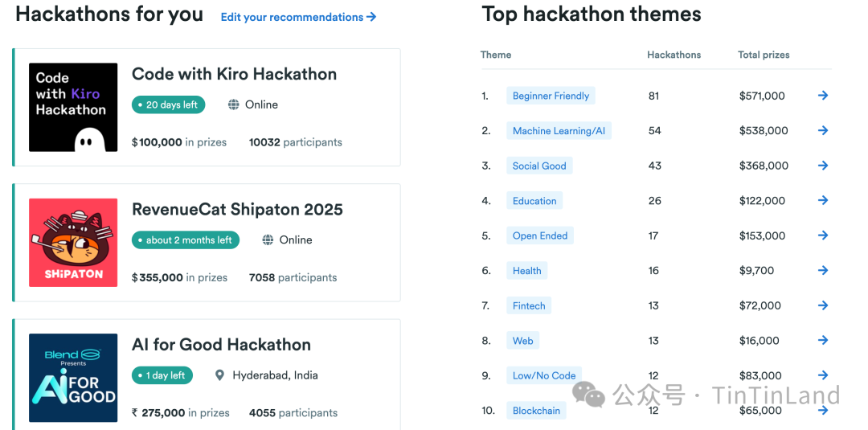Click the $72,000 total prizes value
The width and height of the screenshot is (868, 430).
(760, 305)
